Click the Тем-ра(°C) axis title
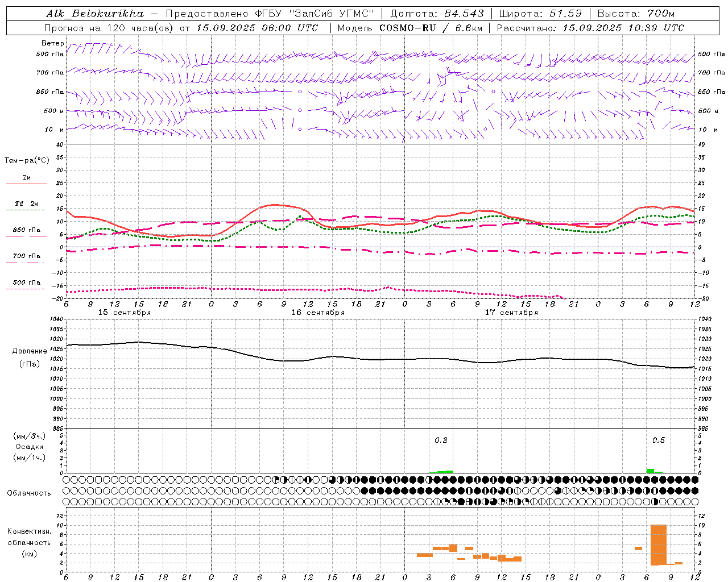 point(27,161)
